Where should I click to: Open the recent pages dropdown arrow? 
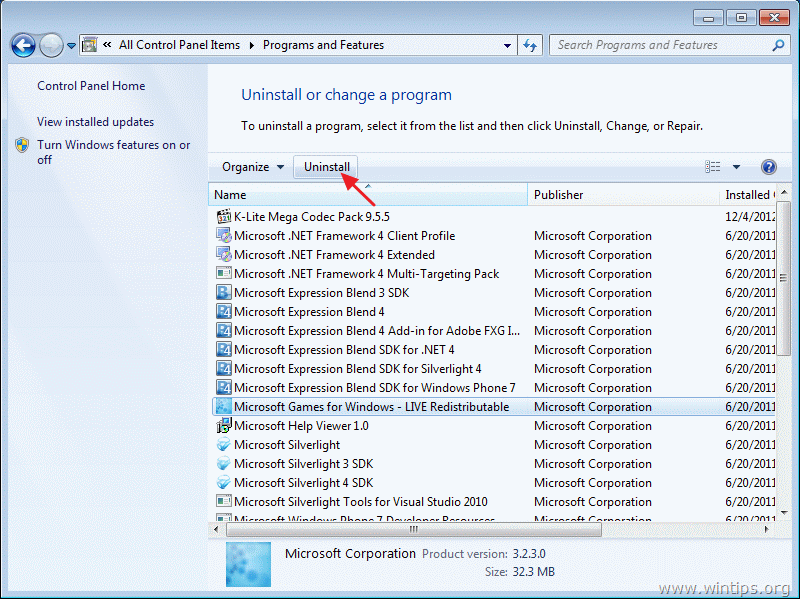[x=71, y=46]
